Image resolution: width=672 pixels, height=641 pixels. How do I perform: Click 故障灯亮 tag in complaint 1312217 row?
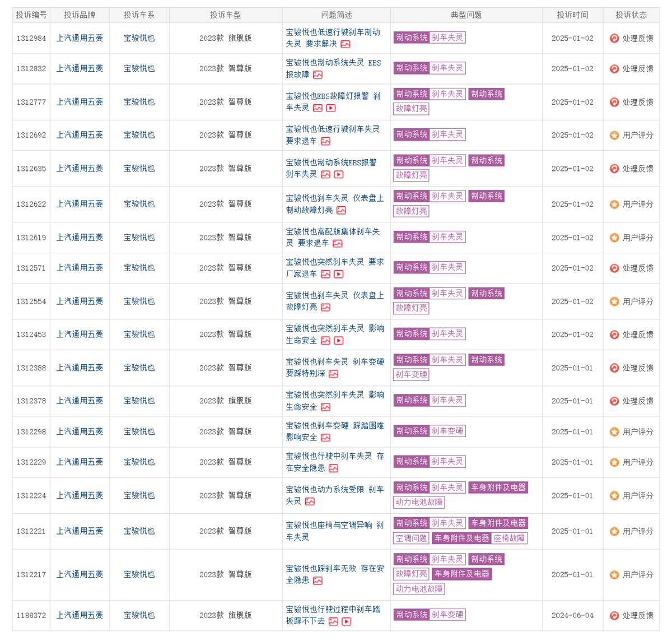(412, 574)
